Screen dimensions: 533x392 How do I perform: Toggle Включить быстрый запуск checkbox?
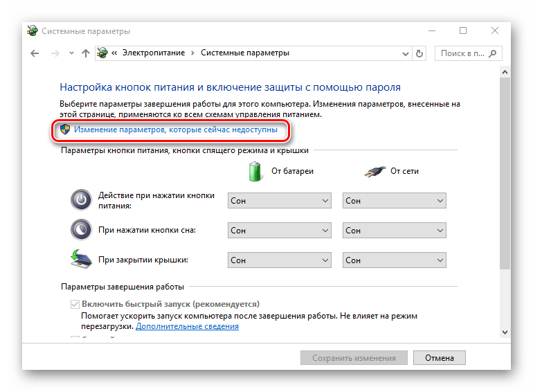[x=75, y=304]
